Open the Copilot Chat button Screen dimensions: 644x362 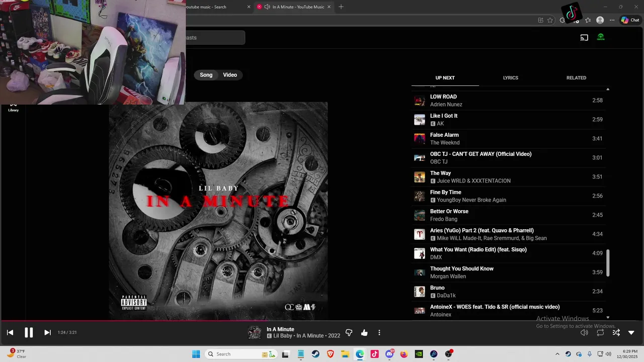click(630, 20)
